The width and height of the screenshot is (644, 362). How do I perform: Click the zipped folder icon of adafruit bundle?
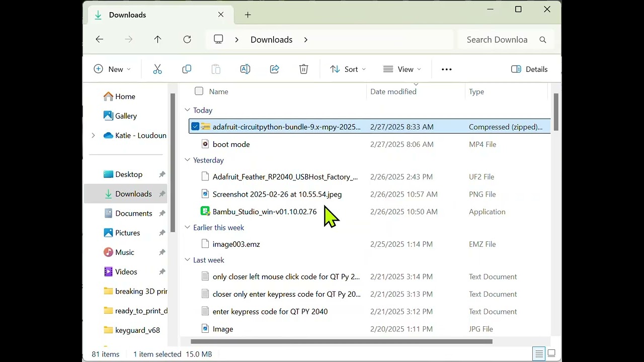click(205, 127)
